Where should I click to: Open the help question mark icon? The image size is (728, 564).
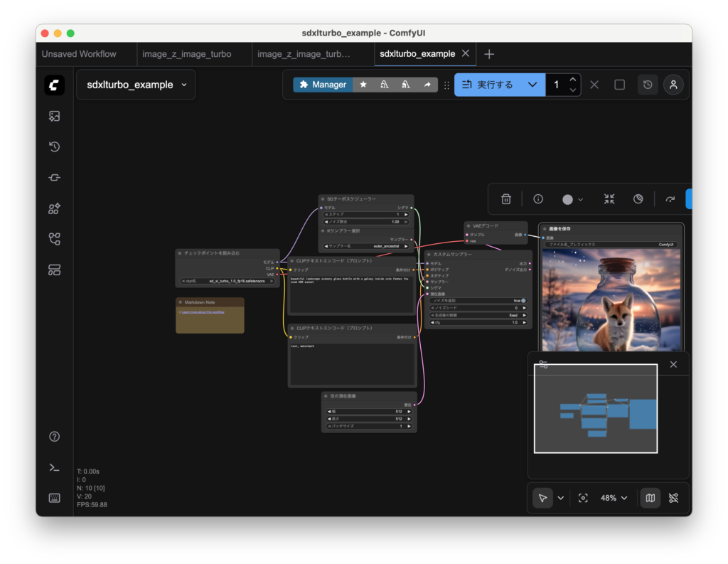coord(54,437)
